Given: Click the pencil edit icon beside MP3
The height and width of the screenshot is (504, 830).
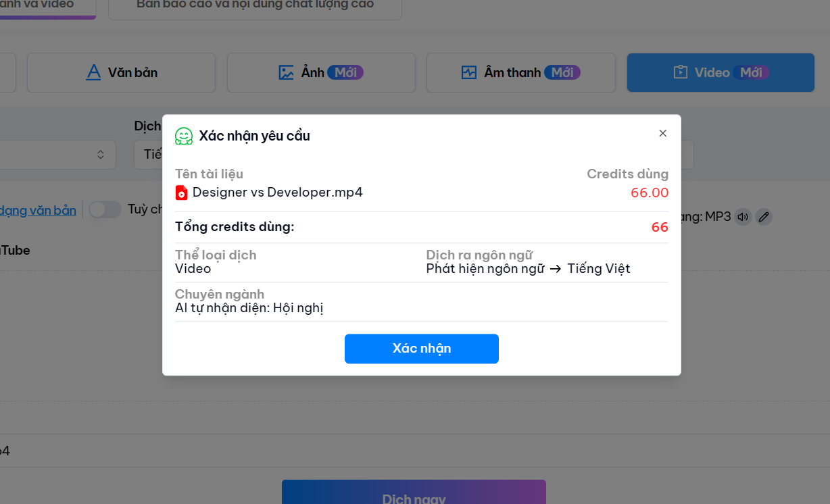Looking at the screenshot, I should click(763, 217).
